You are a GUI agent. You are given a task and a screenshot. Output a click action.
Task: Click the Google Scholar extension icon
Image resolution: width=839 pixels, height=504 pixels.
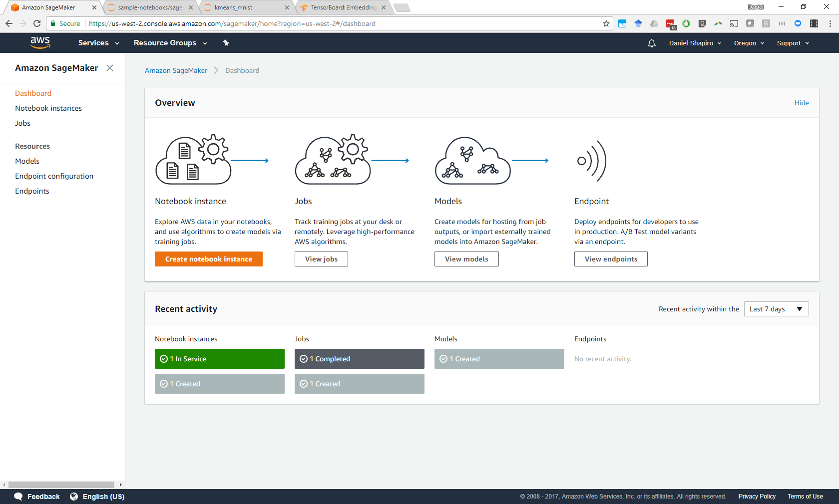pos(638,23)
